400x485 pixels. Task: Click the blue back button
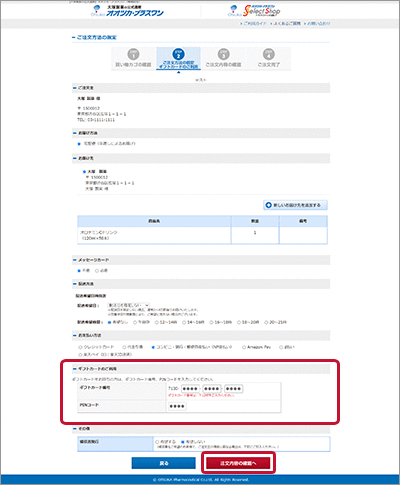tap(164, 463)
